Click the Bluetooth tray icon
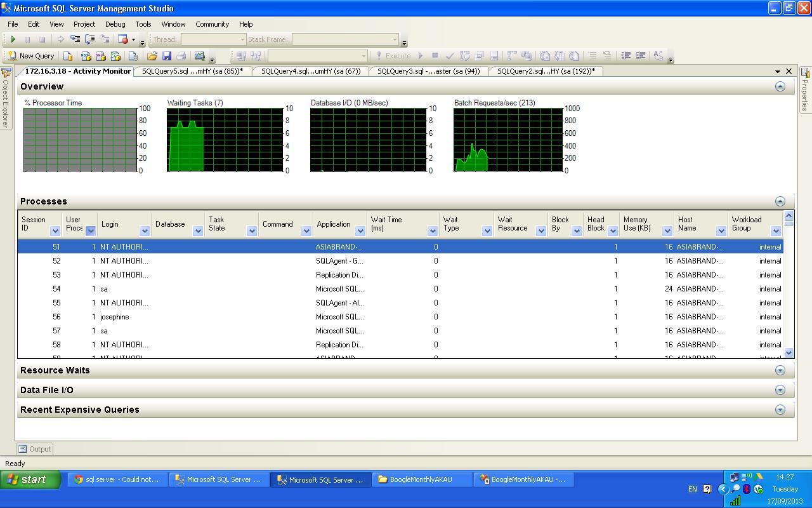The height and width of the screenshot is (508, 812). pyautogui.click(x=747, y=489)
